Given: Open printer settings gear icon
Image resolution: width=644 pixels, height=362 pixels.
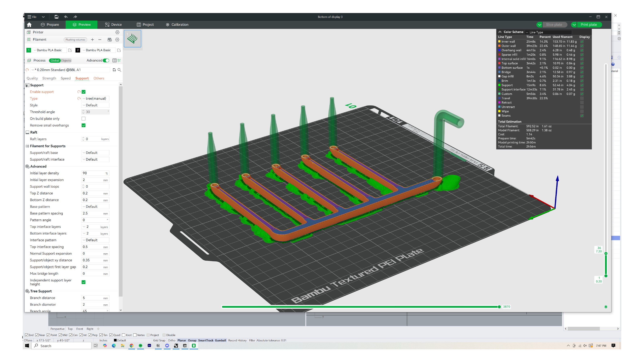Looking at the screenshot, I should click(x=117, y=32).
